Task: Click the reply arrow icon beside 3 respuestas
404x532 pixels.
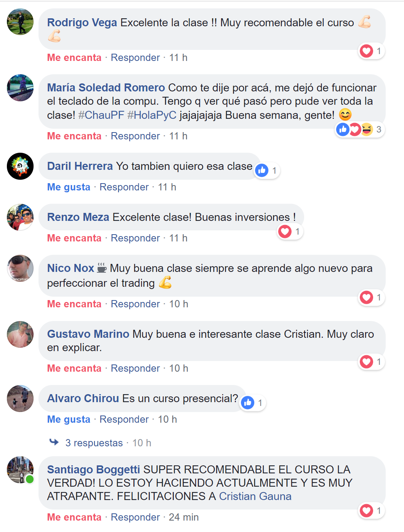Action: coord(54,442)
